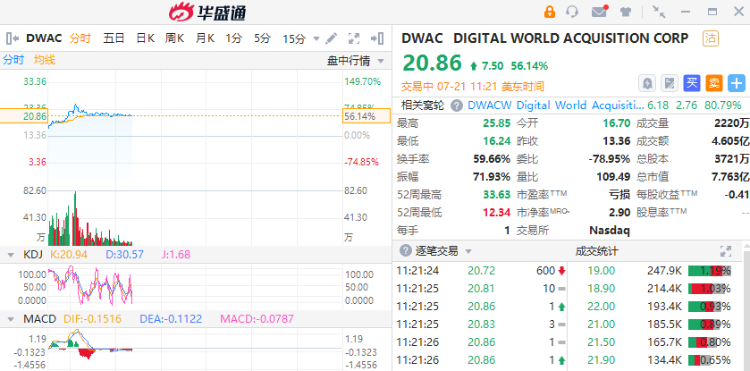Click the orange 卖 sell button

pyautogui.click(x=714, y=83)
